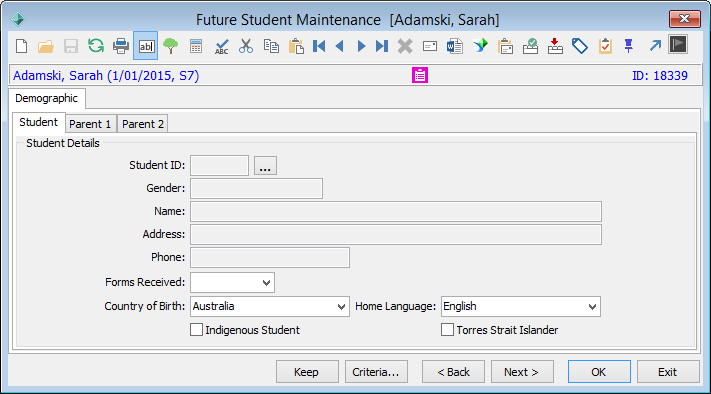Click the Print icon
The image size is (711, 394).
(121, 46)
